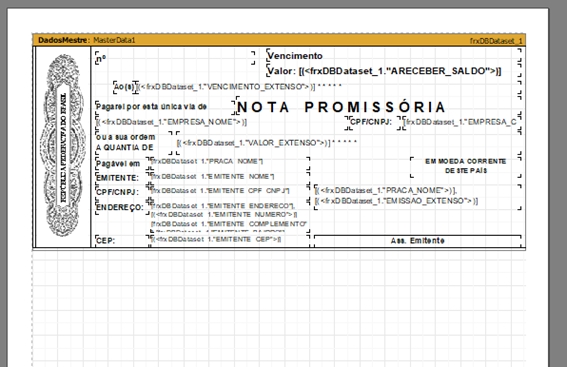Select the República Federativa do Brasil stamp image
This screenshot has width=567, height=367.
click(x=64, y=146)
